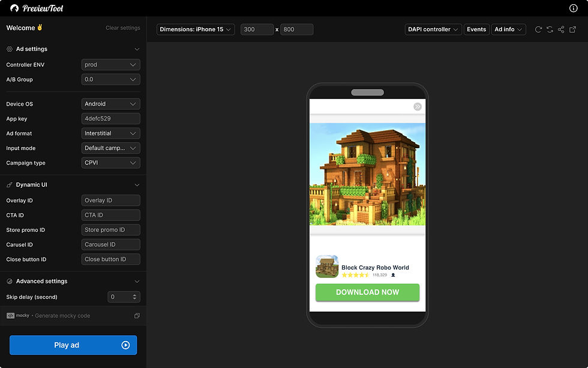
Task: Click the redo/reload arrow toolbar icon
Action: tap(538, 29)
